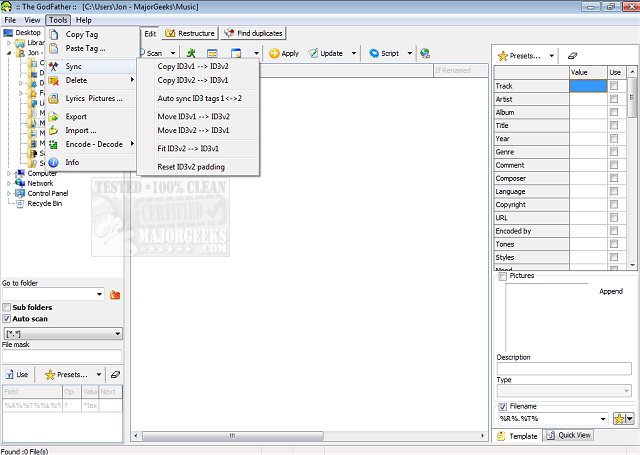Open the Go to folder dropdown

(x=99, y=295)
